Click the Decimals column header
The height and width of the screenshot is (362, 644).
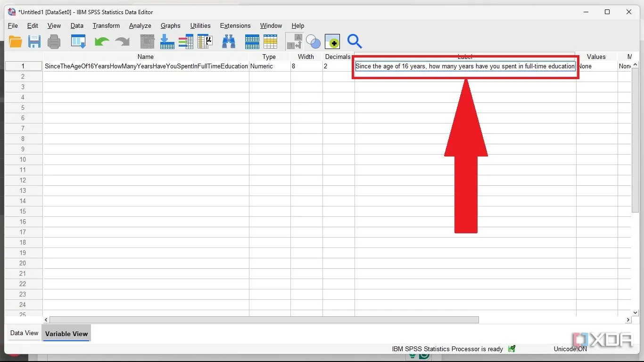click(x=338, y=57)
